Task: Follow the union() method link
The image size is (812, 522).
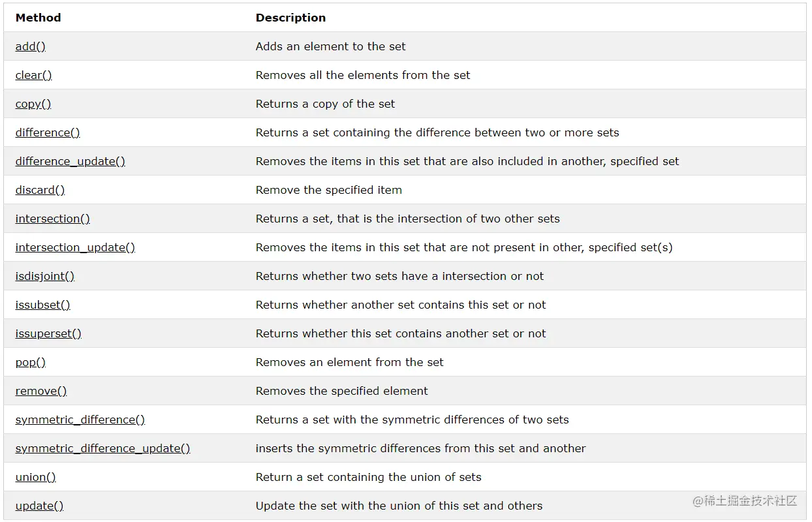Action: point(36,477)
